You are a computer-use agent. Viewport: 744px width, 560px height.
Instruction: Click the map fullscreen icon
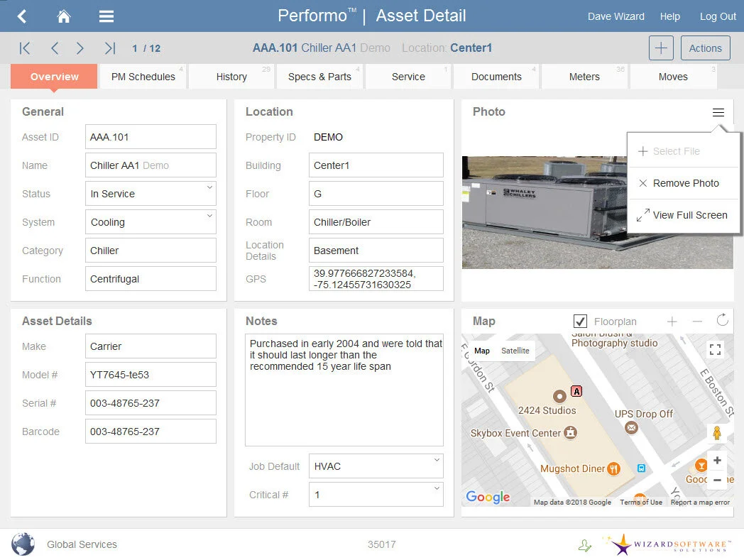coord(714,349)
